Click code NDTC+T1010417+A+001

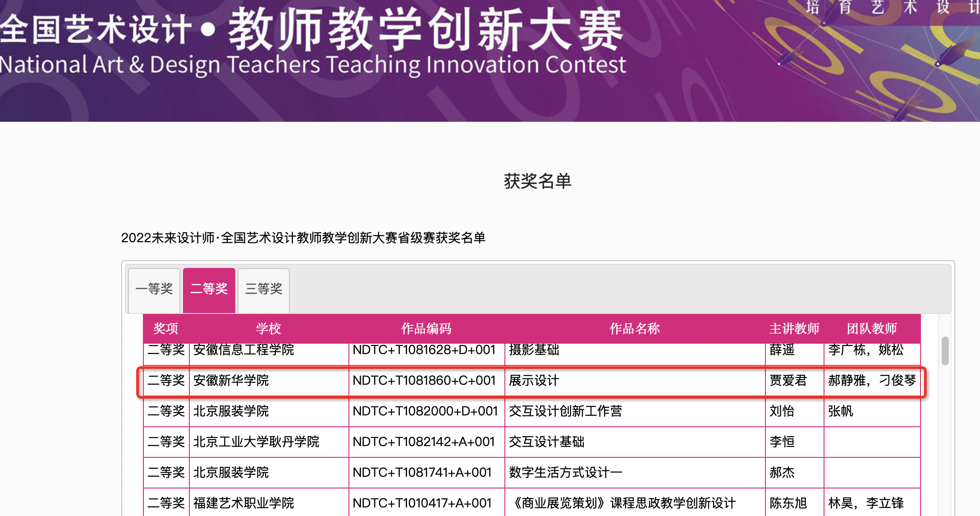point(422,503)
